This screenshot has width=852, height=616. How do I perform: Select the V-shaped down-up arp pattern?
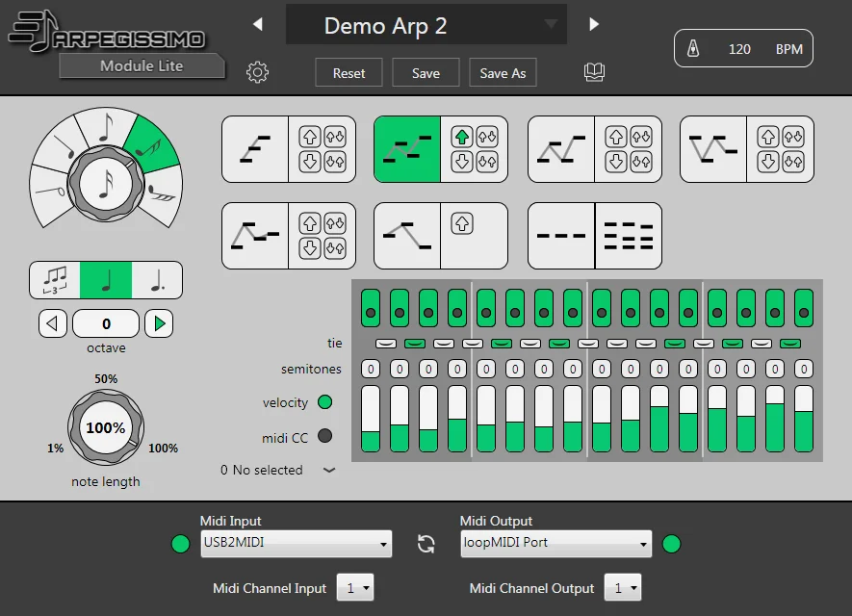(x=713, y=149)
